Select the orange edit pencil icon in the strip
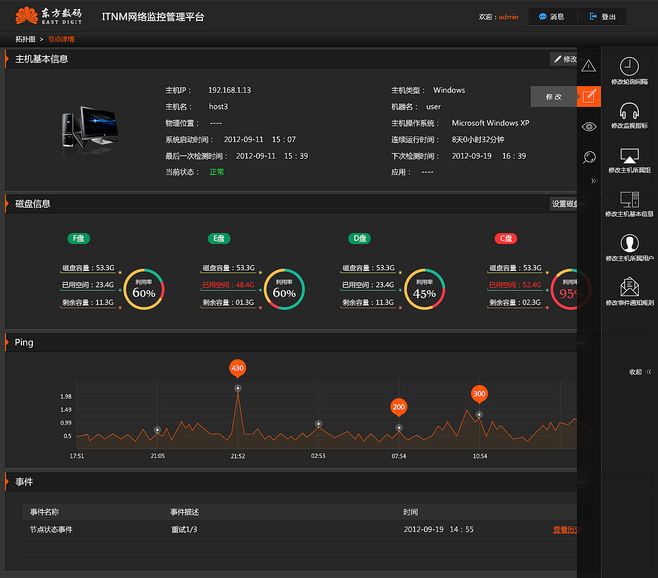Image resolution: width=658 pixels, height=578 pixels. (589, 97)
